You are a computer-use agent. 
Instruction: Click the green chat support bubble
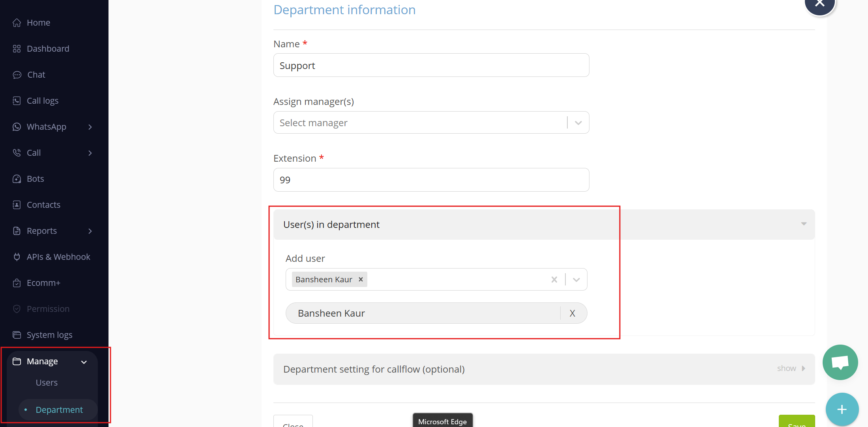pyautogui.click(x=840, y=362)
